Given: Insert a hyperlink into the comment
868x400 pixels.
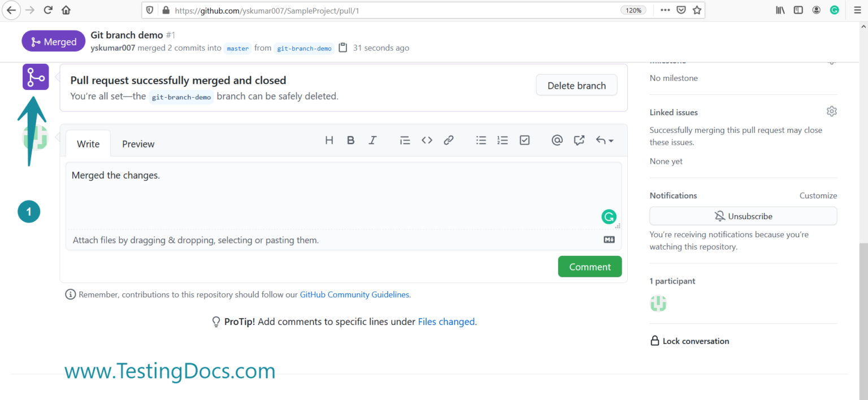Looking at the screenshot, I should 449,140.
